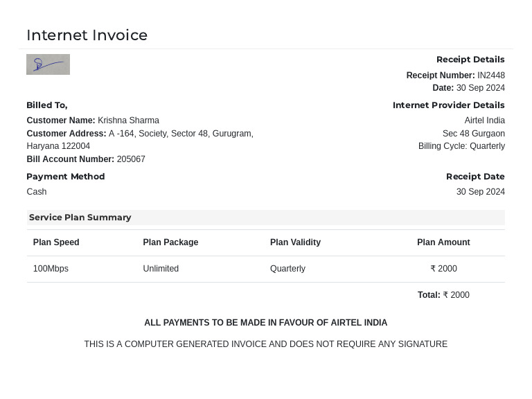Click the Airtel India provider name
This screenshot has width=532, height=399.
[x=484, y=121]
